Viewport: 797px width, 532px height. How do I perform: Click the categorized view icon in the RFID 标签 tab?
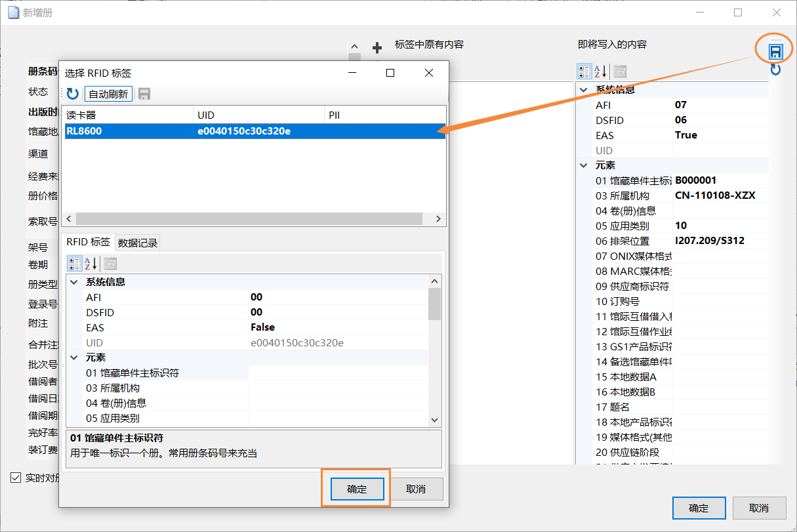click(75, 264)
